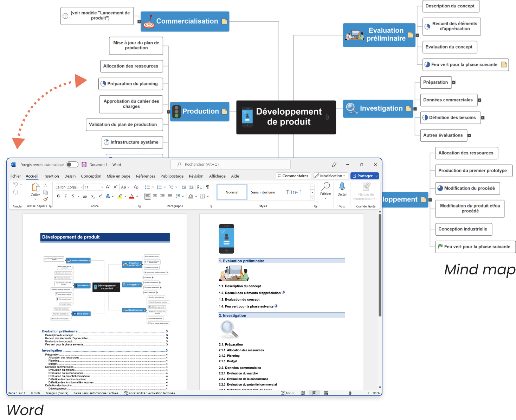Click the Investigation mind map node

pos(378,109)
